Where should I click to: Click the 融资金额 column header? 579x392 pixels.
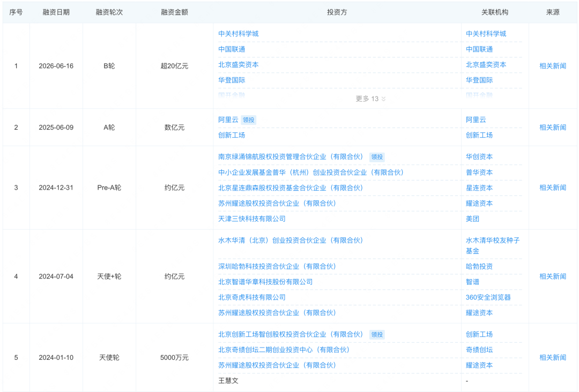click(174, 12)
